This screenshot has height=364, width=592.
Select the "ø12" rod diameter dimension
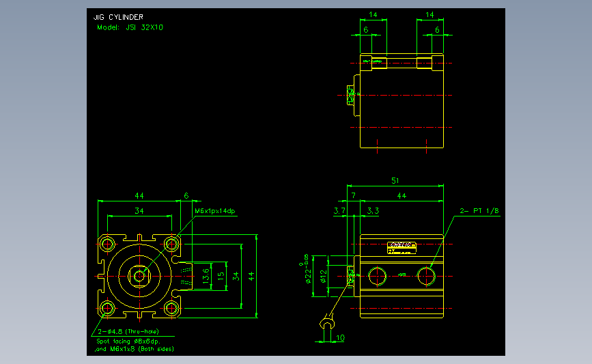323,276
